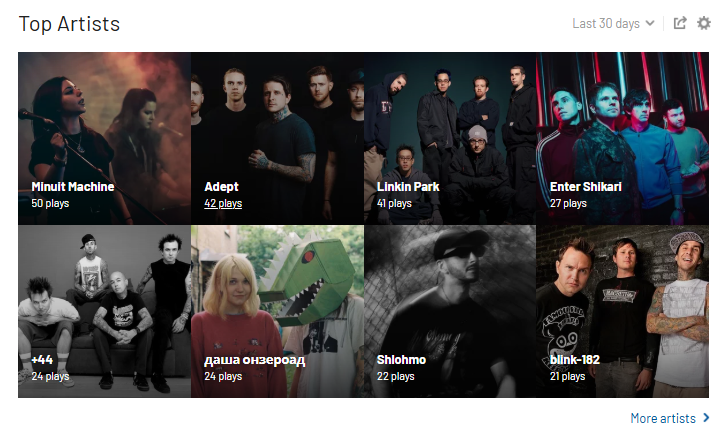Click 50 plays under Minuit Machine
This screenshot has width=728, height=434.
(x=50, y=203)
